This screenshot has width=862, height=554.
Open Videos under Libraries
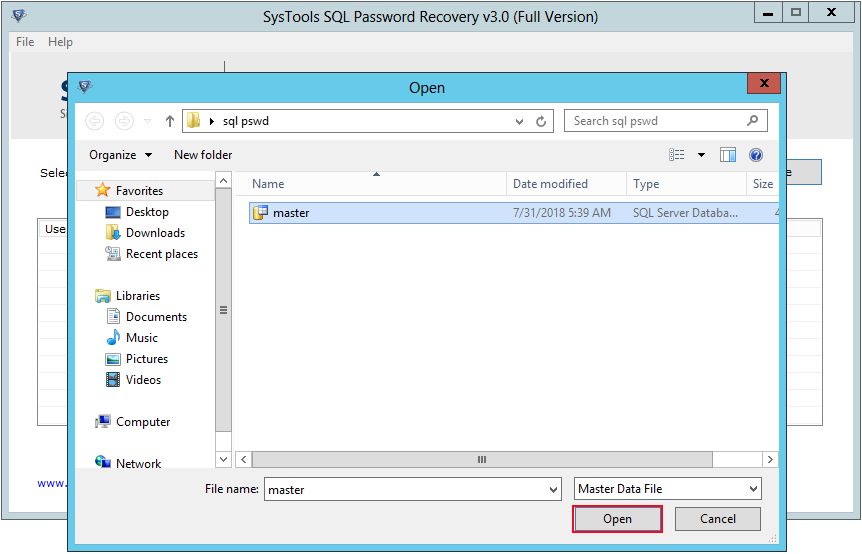click(x=143, y=380)
